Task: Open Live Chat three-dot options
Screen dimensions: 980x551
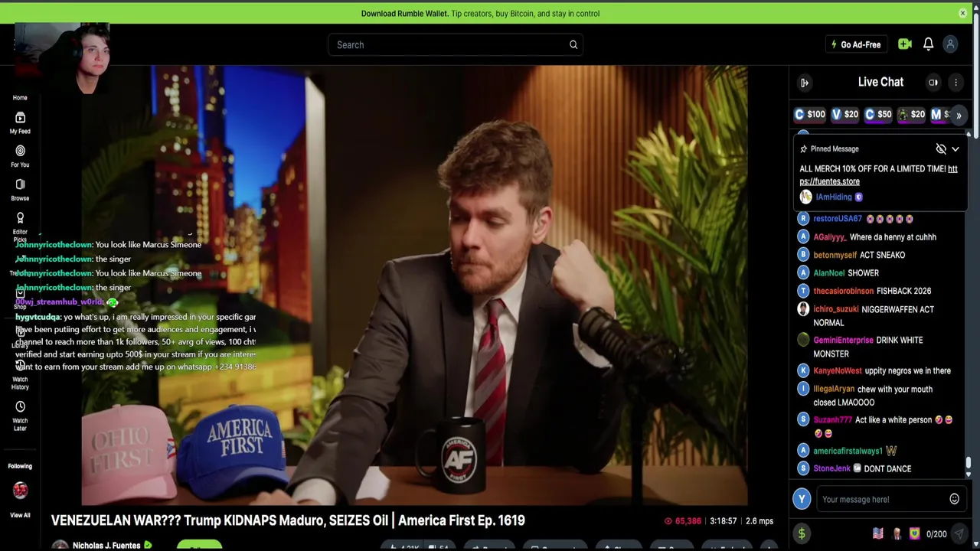Action: coord(955,83)
